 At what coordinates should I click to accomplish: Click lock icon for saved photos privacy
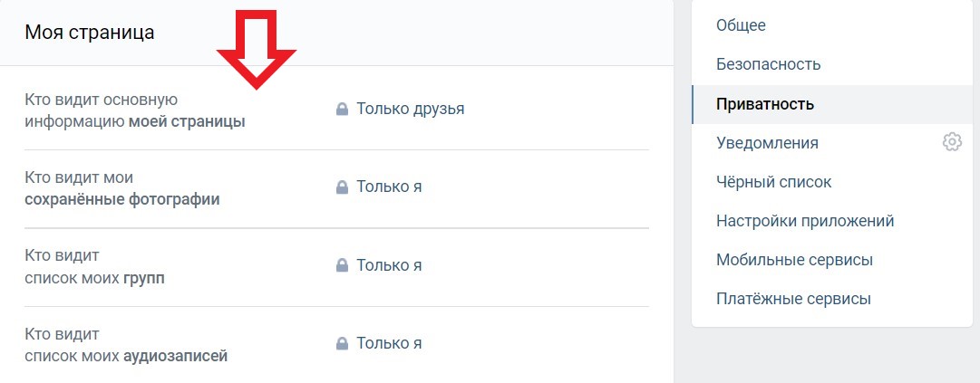tap(342, 187)
